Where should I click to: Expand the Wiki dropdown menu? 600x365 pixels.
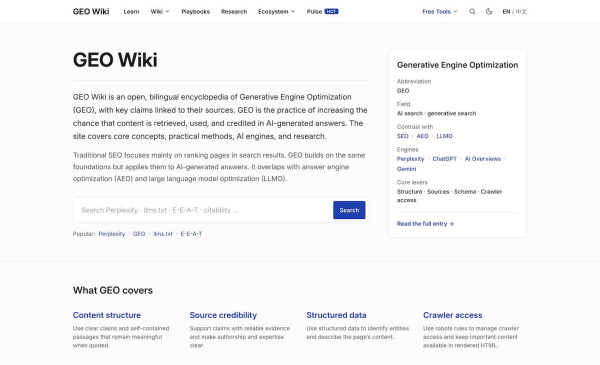click(x=160, y=11)
